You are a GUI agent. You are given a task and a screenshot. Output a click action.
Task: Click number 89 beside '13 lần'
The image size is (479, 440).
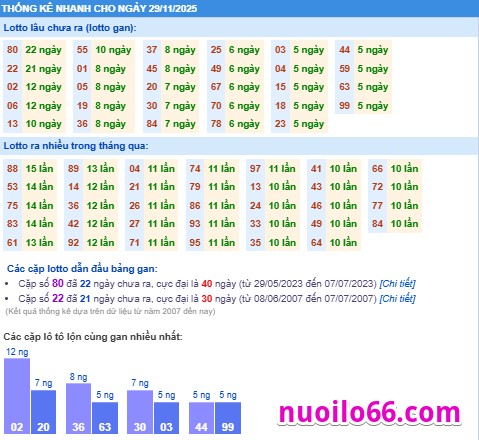(x=73, y=168)
